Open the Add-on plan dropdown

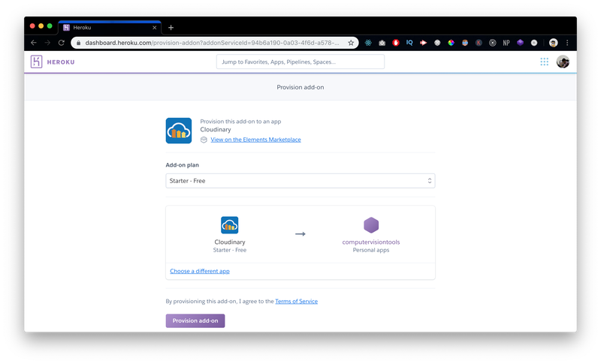click(x=300, y=181)
